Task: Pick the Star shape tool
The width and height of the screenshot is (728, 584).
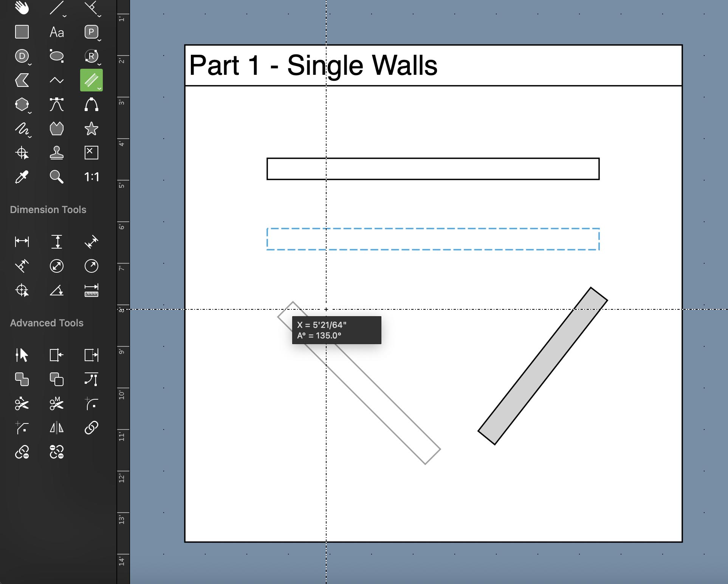Action: (91, 129)
